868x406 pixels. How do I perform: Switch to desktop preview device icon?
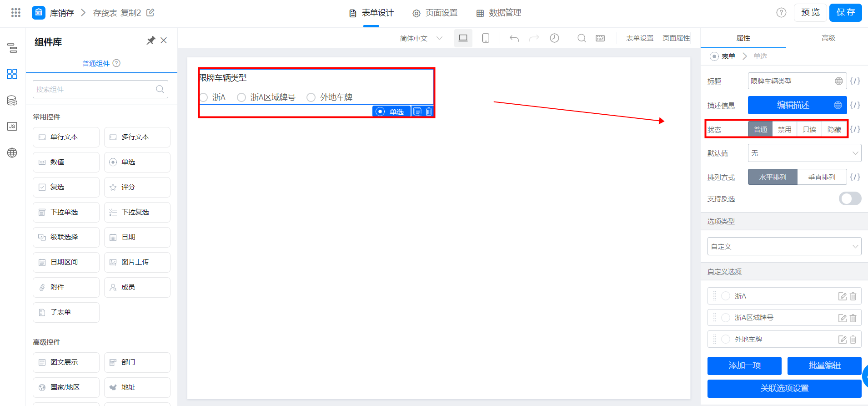coord(463,38)
